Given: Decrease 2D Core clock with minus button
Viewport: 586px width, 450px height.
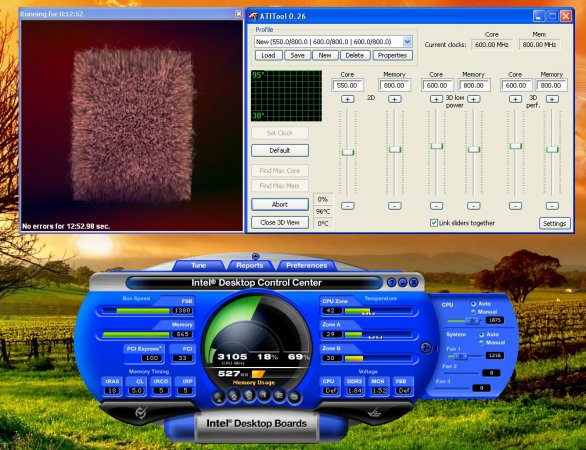Looking at the screenshot, I should (348, 206).
